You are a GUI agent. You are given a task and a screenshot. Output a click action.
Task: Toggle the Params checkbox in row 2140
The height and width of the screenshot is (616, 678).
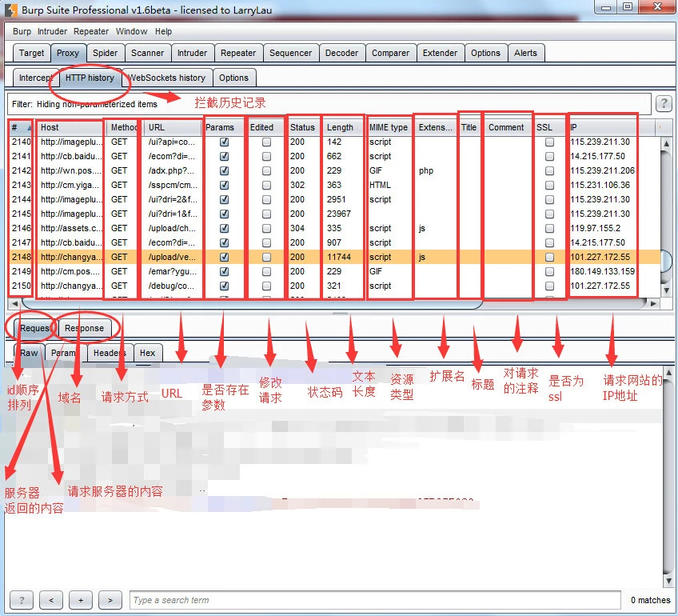pos(224,142)
